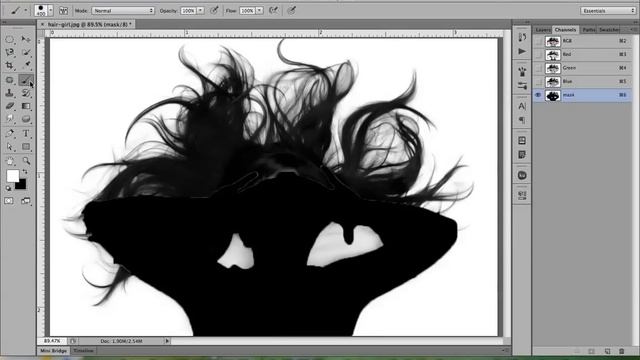Switch to the Paths tab

click(589, 30)
